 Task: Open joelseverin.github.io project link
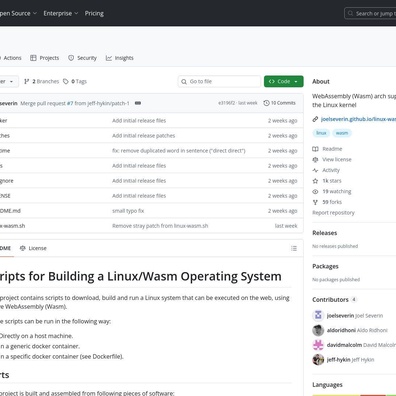(358, 119)
